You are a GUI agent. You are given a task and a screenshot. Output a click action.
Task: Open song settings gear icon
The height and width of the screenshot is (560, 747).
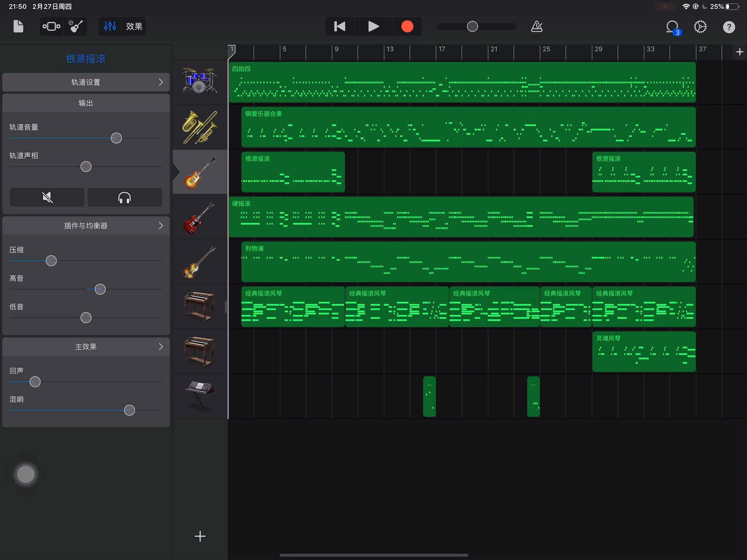(700, 27)
